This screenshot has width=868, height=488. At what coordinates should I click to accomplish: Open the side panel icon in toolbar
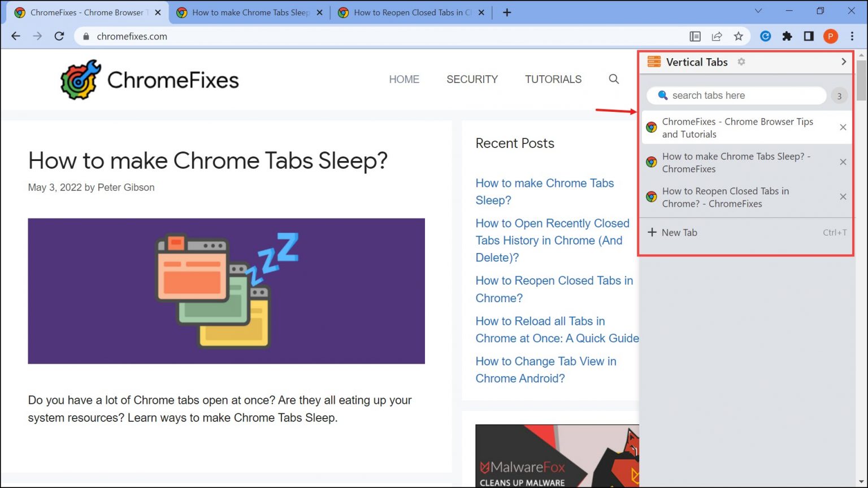(809, 36)
